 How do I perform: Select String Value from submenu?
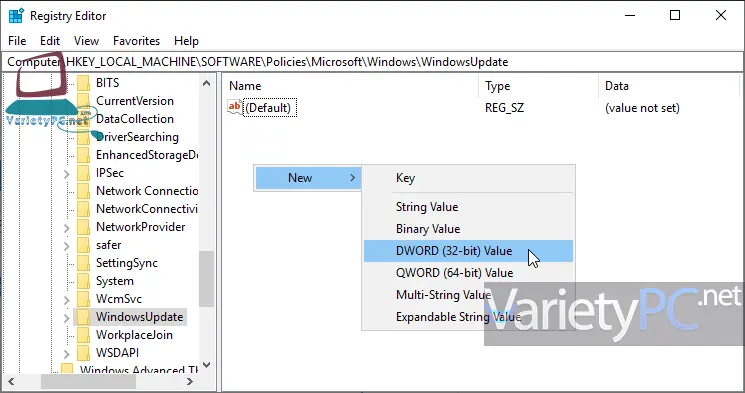tap(468, 207)
